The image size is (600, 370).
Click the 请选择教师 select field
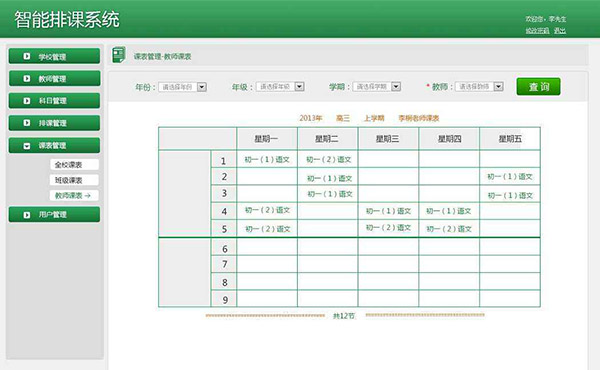pyautogui.click(x=479, y=87)
